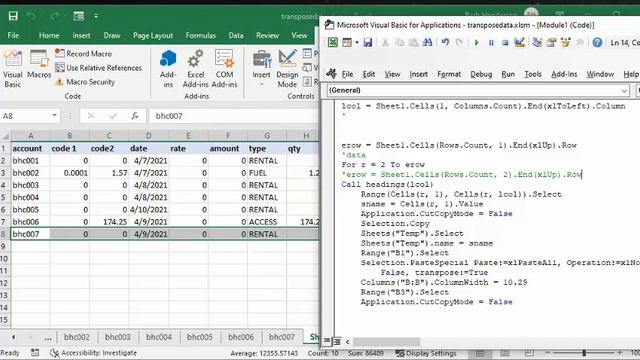Click the Find binoculars icon in VBA toolbar
Image resolution: width=640 pixels, height=360 pixels.
(427, 42)
